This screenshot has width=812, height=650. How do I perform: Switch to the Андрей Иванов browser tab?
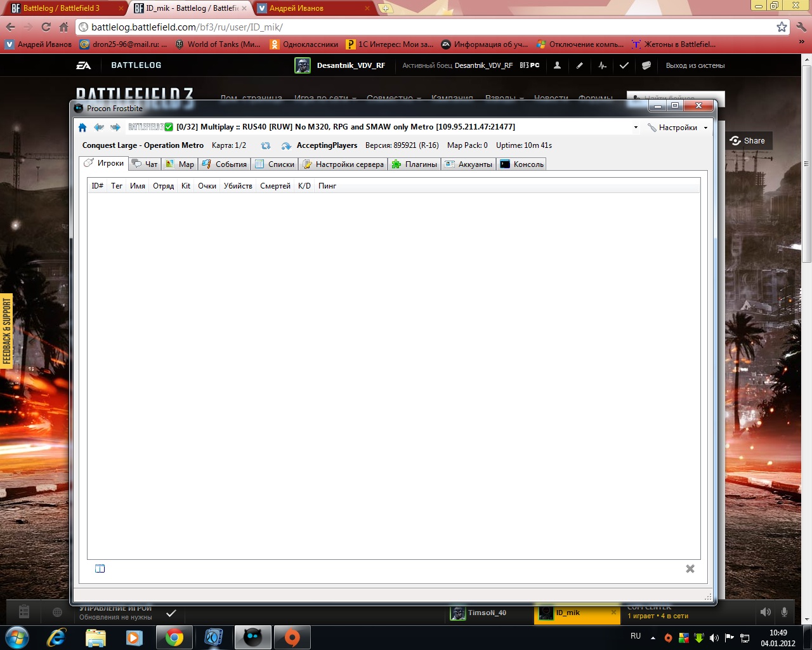tap(314, 8)
